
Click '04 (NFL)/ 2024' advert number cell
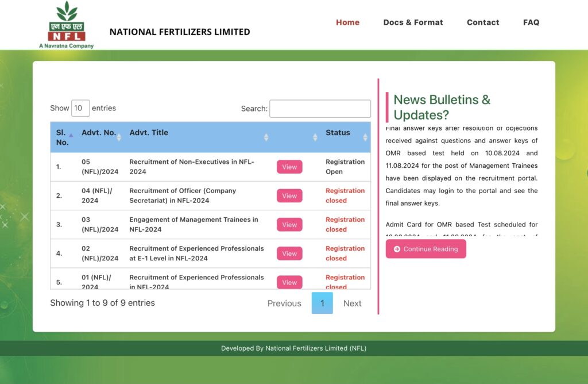96,195
